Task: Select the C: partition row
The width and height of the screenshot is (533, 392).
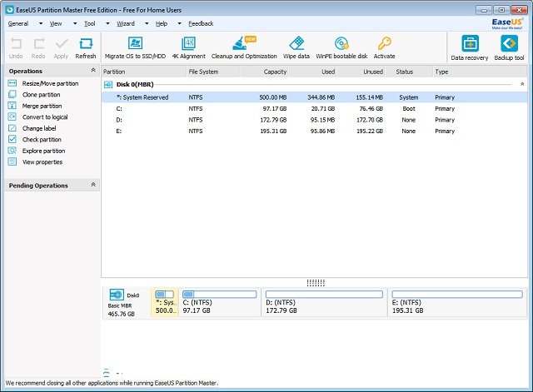Action: (315, 108)
